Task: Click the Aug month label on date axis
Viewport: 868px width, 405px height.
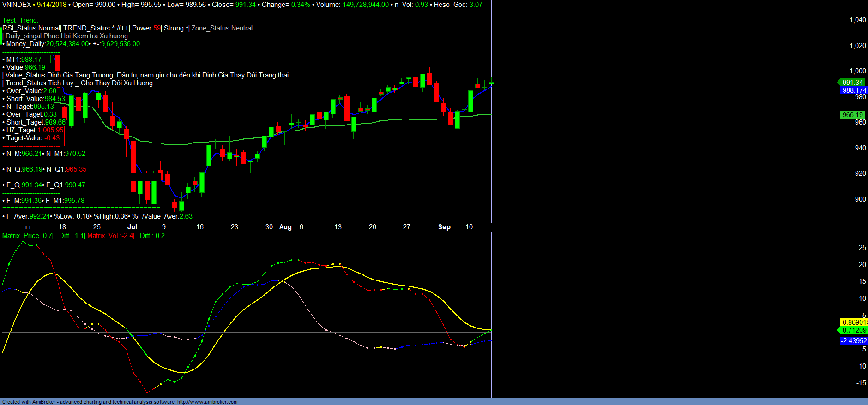Action: pos(285,227)
